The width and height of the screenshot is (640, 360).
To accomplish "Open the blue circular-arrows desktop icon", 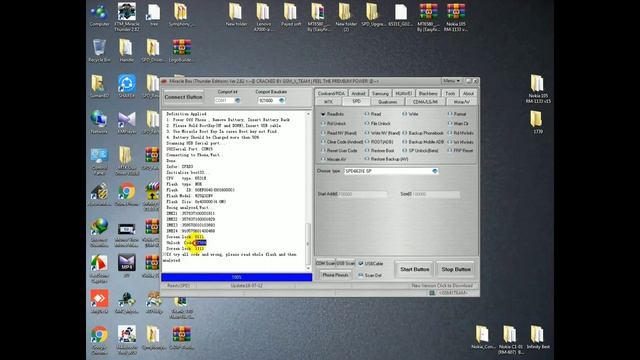I will click(x=127, y=86).
